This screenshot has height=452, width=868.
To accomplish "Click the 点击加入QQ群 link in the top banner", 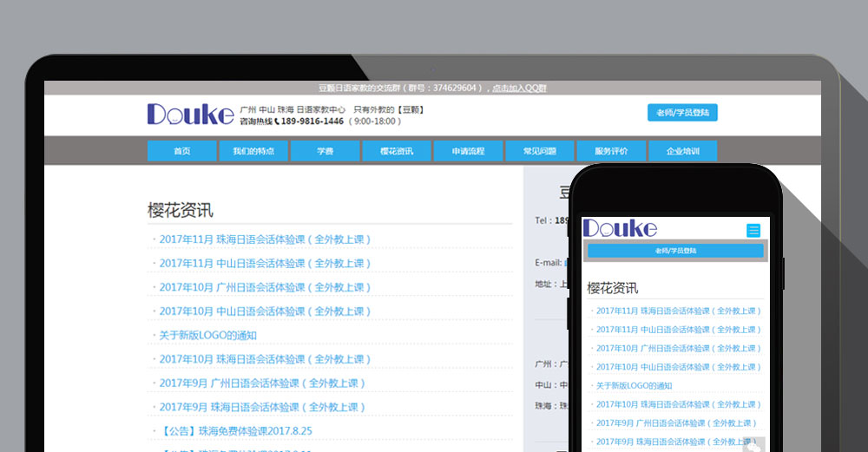I will point(519,88).
